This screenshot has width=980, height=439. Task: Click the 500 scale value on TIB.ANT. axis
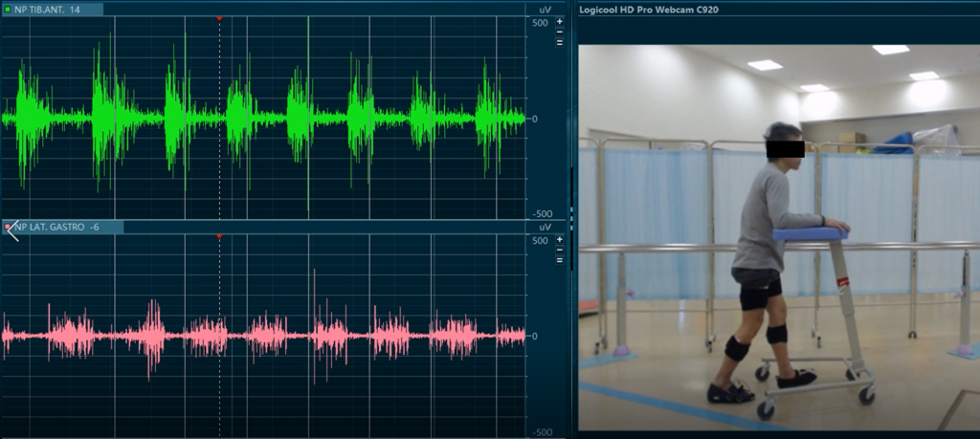tap(540, 22)
